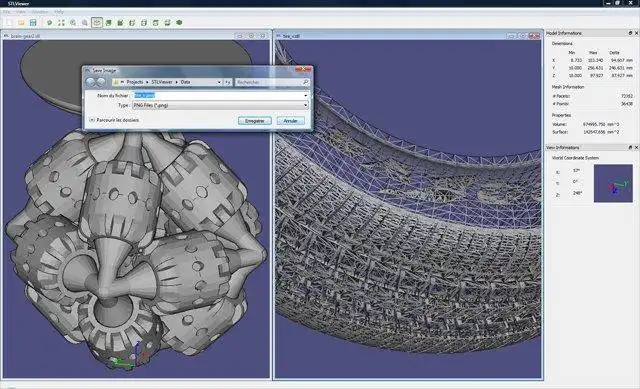Click Projects in the dialog path bar
This screenshot has height=389, width=640.
pyautogui.click(x=135, y=82)
